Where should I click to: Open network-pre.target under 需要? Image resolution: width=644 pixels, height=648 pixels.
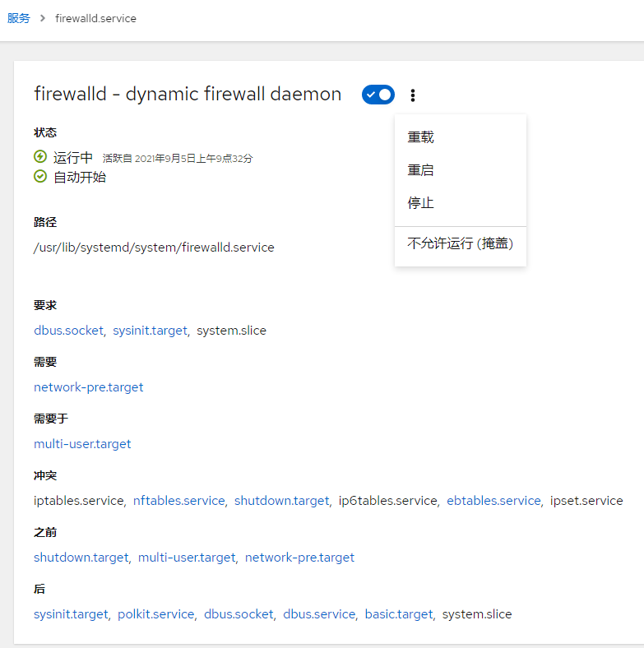pyautogui.click(x=89, y=386)
